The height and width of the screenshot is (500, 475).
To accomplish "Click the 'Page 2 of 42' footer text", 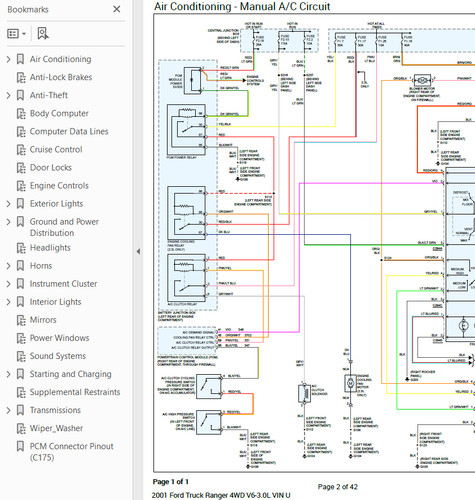I will 338,487.
